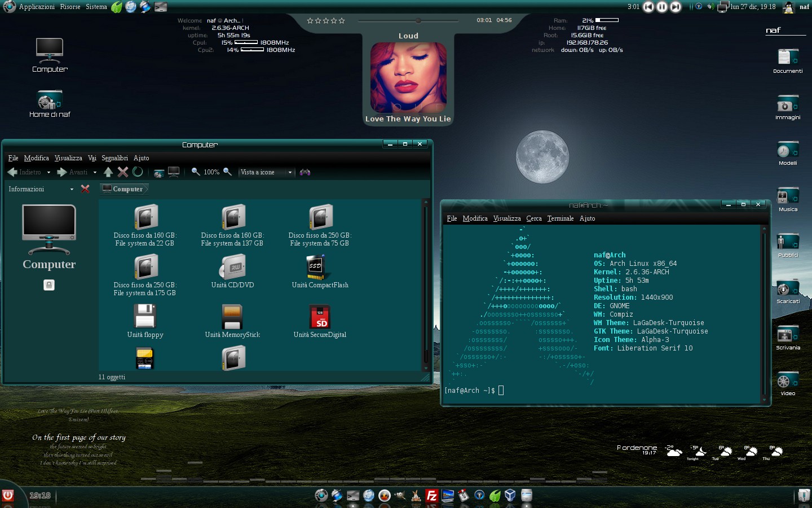The width and height of the screenshot is (812, 508).
Task: Rate the song with the star rating
Action: pyautogui.click(x=326, y=21)
